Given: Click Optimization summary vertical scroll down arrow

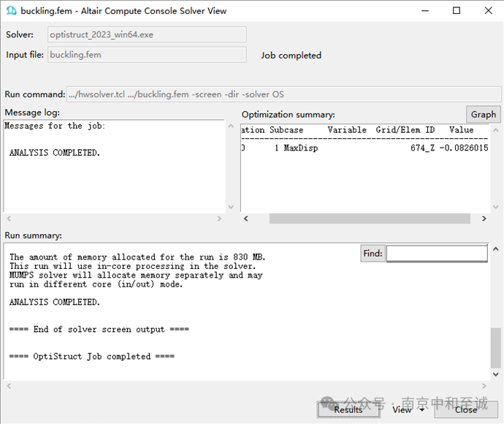Looking at the screenshot, I should (x=496, y=207).
